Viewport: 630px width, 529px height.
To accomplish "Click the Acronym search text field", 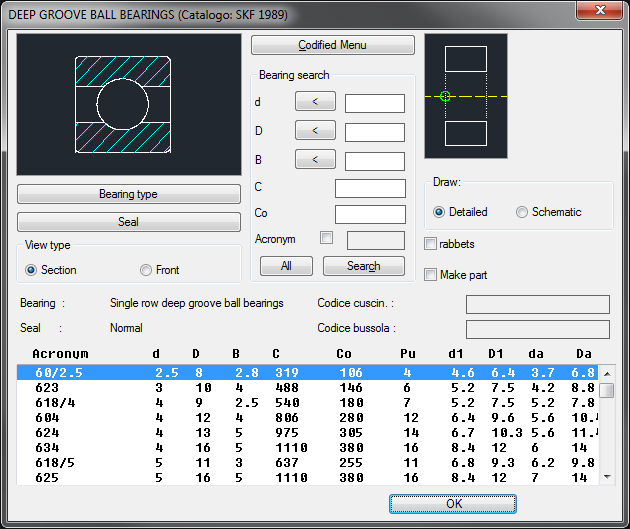I will 376,241.
